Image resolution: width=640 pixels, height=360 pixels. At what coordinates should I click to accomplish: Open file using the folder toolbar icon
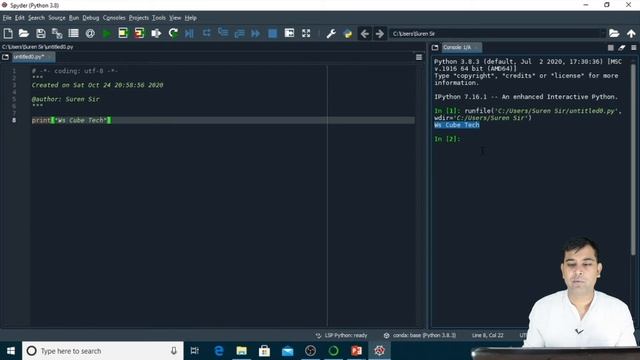[24, 33]
